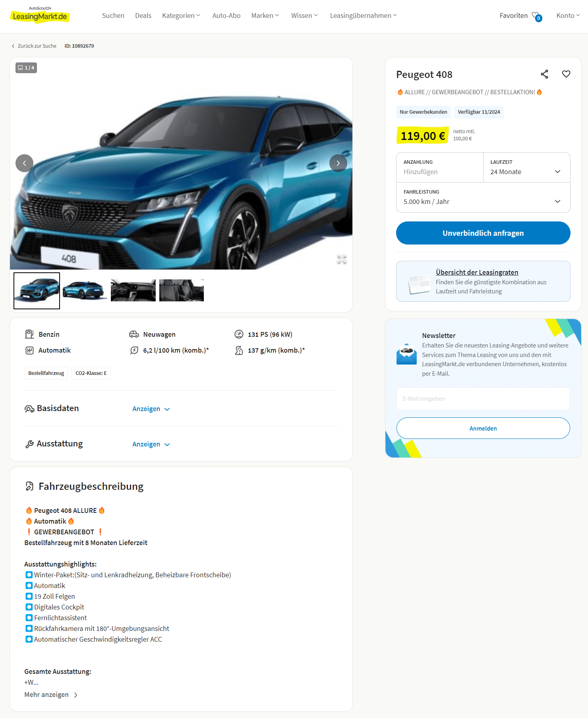Share this Peugeot 408 listing
The width and height of the screenshot is (588, 718).
point(544,74)
